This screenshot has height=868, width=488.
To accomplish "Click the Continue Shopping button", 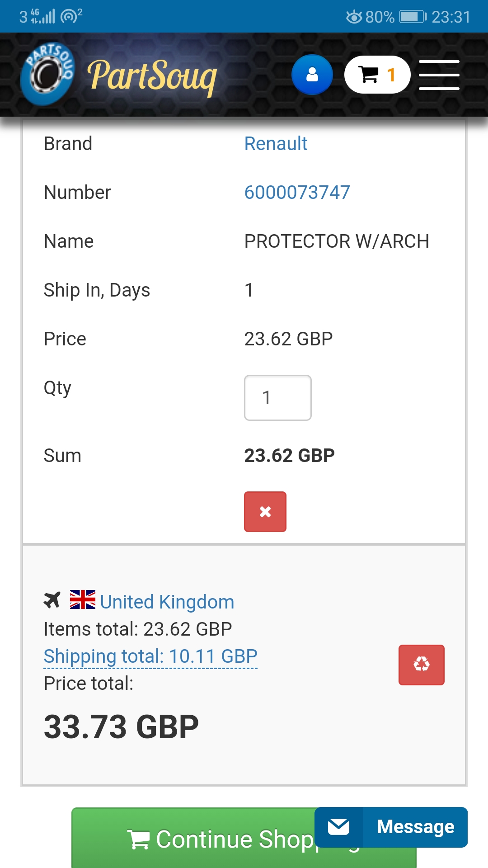I will [194, 839].
